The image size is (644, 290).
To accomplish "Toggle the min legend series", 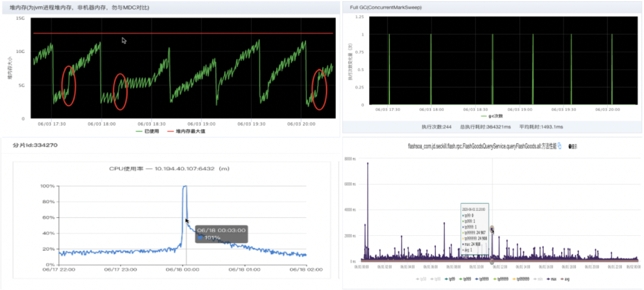I will [x=538, y=279].
